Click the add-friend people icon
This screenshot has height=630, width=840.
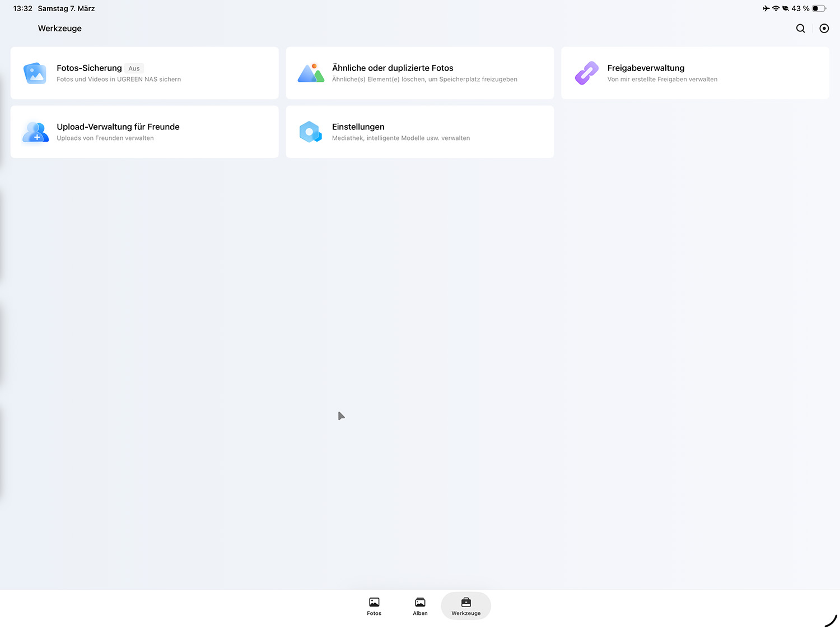click(35, 132)
